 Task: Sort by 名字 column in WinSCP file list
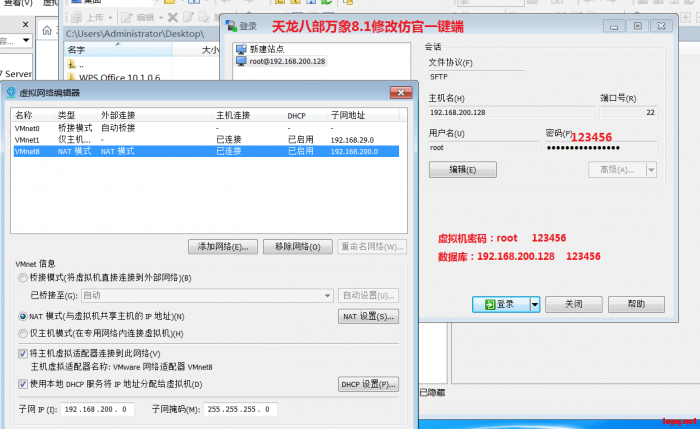(118, 50)
